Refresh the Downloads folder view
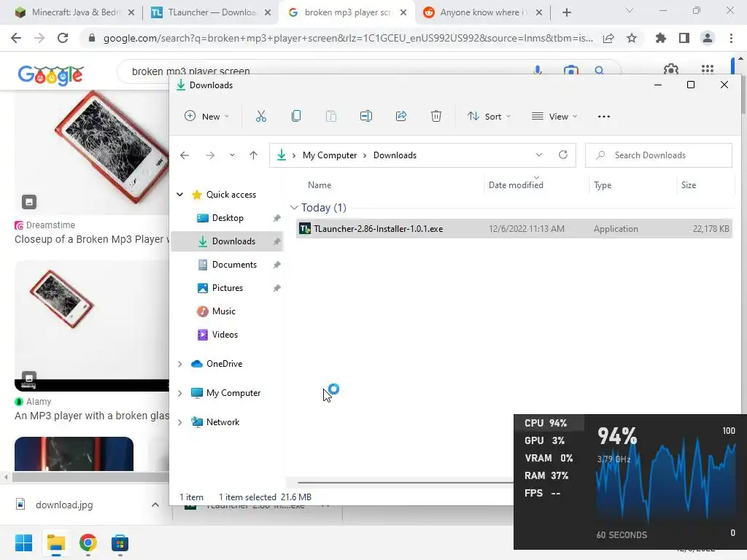The width and height of the screenshot is (747, 560). click(563, 155)
